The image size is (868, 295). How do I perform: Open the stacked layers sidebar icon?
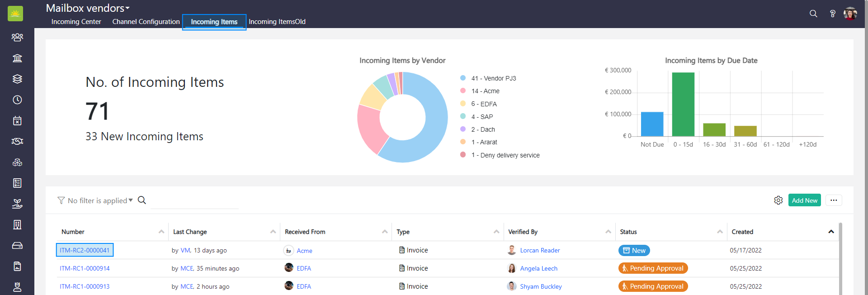pyautogui.click(x=17, y=79)
